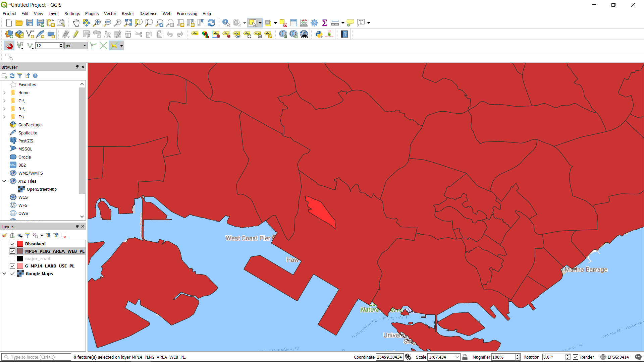Enable the major_road layer checkbox
Screen dimensions: 644x362
click(x=12, y=258)
